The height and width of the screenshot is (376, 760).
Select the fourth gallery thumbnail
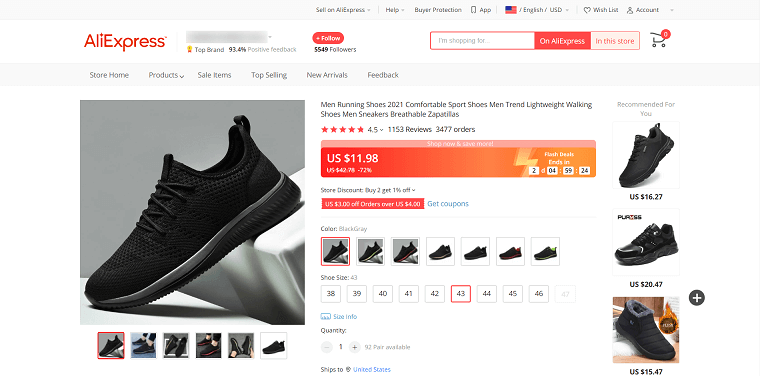pos(208,345)
